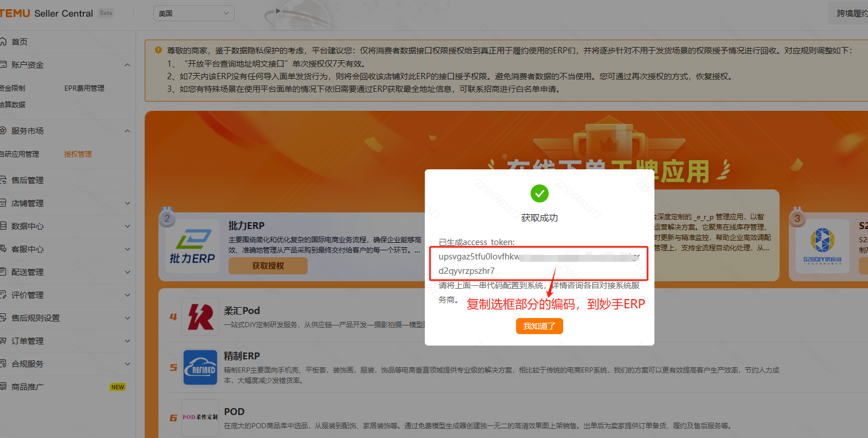Click the TEMU Seller Central logo
The height and width of the screenshot is (438, 868).
click(46, 13)
